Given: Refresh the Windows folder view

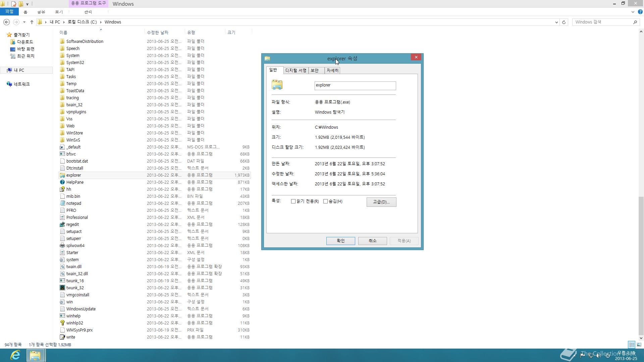Looking at the screenshot, I should point(564,22).
